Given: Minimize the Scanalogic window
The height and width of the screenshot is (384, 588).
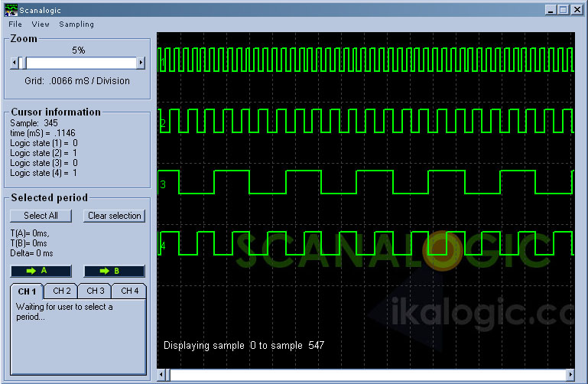Looking at the screenshot, I should (x=550, y=10).
